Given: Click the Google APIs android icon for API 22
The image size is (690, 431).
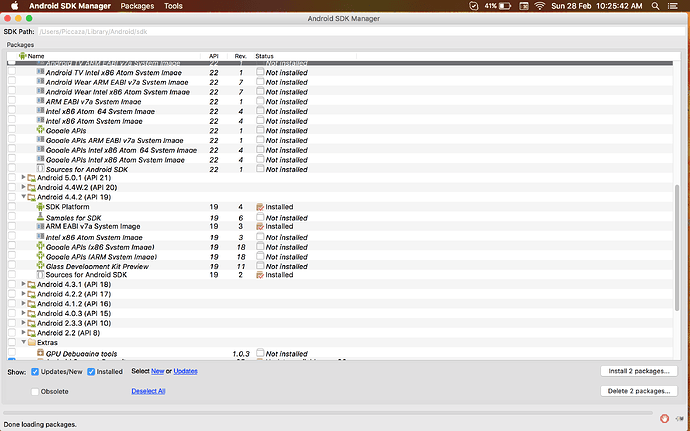Looking at the screenshot, I should (x=40, y=130).
